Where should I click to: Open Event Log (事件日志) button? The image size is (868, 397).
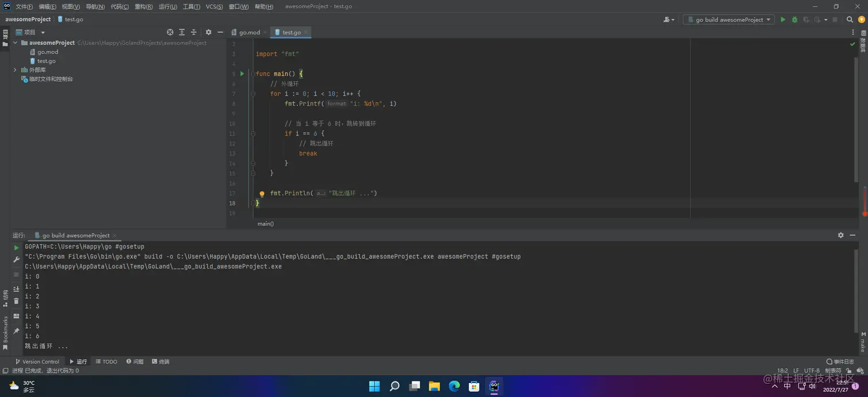[841, 361]
